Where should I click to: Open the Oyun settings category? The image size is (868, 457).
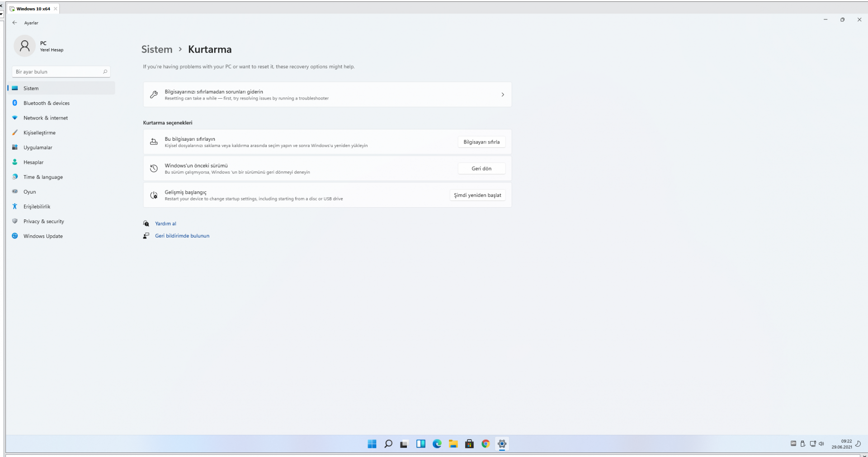pyautogui.click(x=61, y=192)
